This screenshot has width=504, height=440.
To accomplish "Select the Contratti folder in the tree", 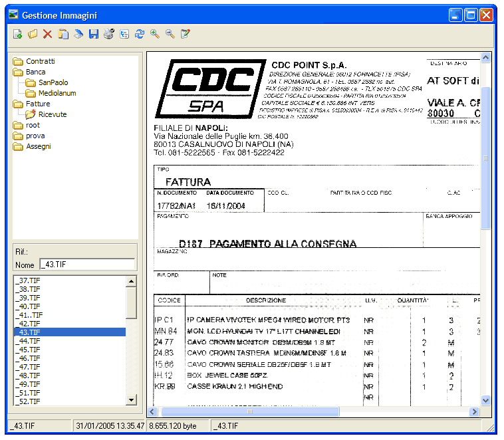I will point(40,61).
